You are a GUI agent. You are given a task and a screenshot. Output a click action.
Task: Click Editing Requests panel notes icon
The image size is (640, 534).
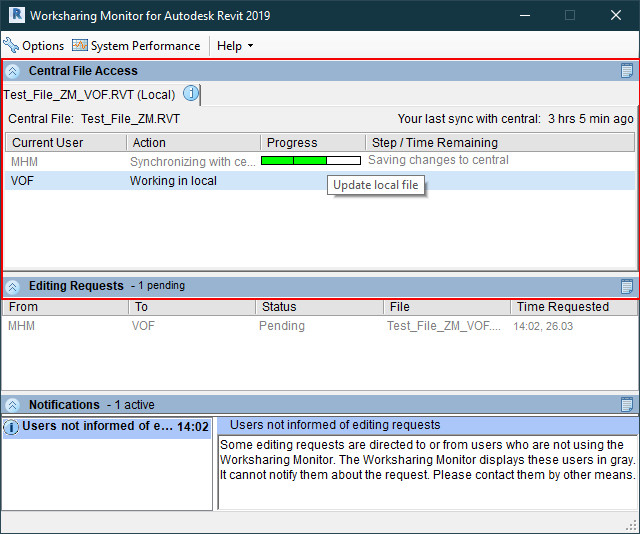tap(627, 286)
